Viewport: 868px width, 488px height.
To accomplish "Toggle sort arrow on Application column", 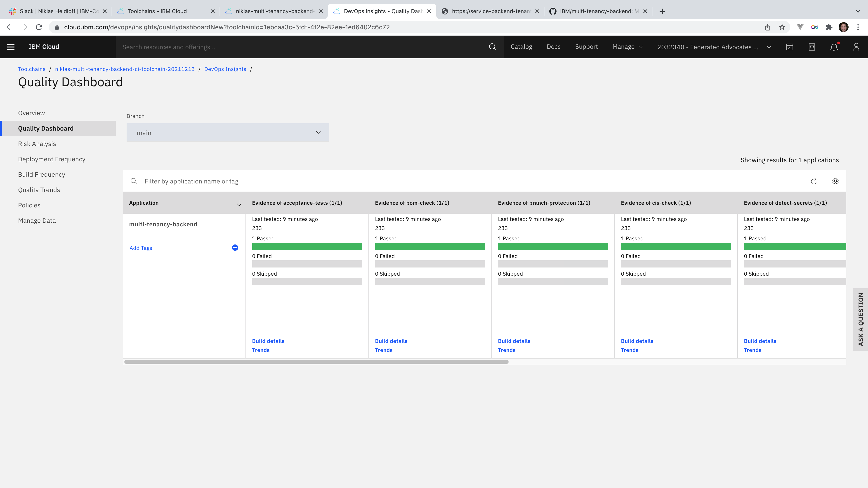I will [x=239, y=203].
